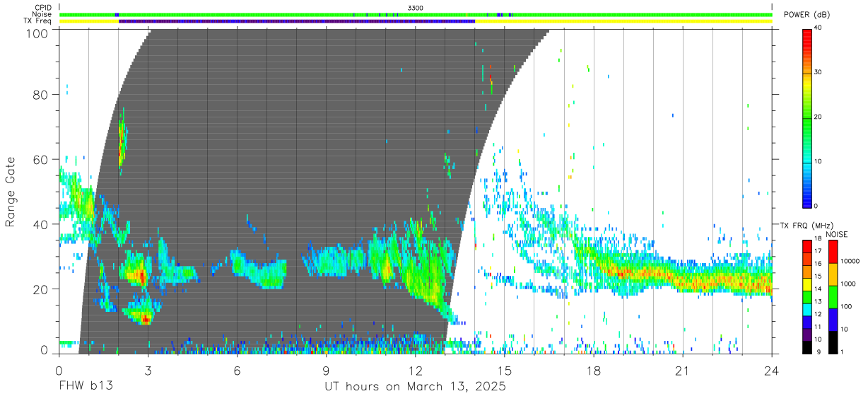Viewport: 868px width, 401px height.
Task: Click the FHW b13 radar label
Action: coord(86,387)
